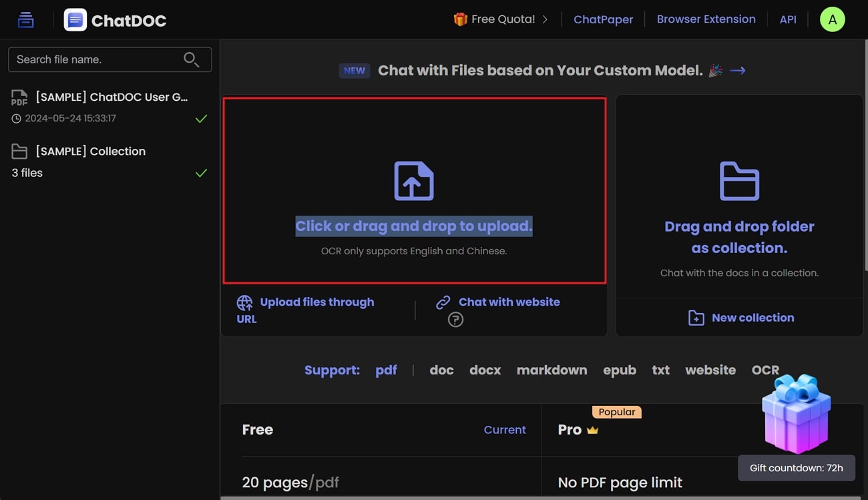Click the Free Quota gift icon
The image size is (868, 500).
point(460,19)
